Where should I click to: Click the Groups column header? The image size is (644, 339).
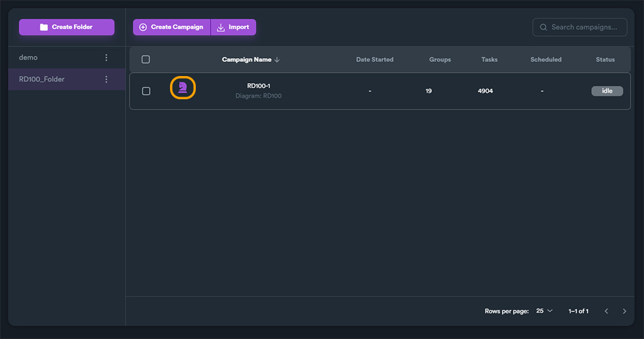pyautogui.click(x=440, y=59)
